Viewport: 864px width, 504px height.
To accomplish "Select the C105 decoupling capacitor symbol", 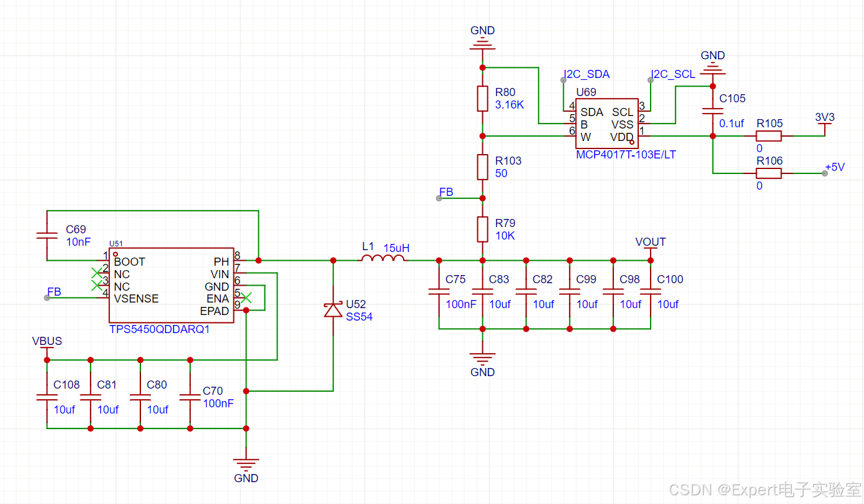I will coord(713,111).
